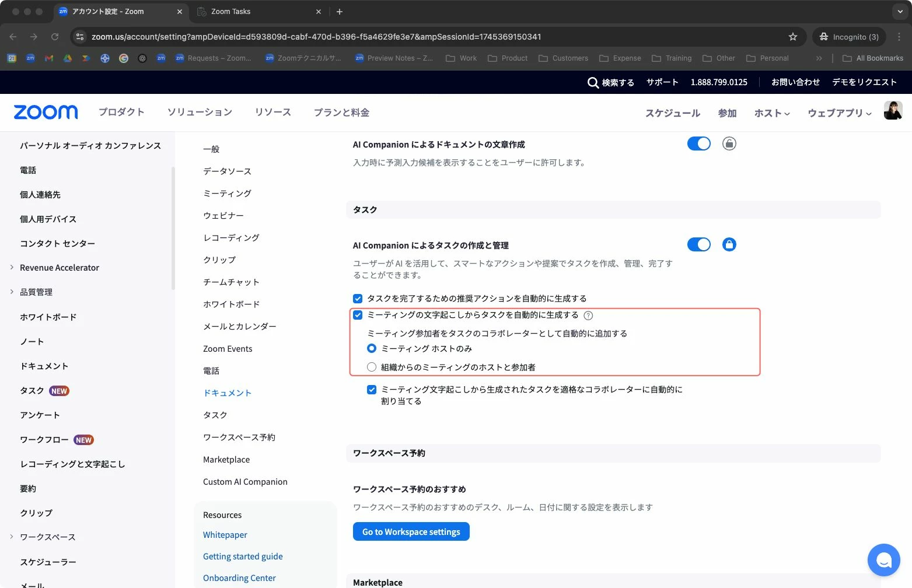Open the Training bookmarks folder

point(672,58)
